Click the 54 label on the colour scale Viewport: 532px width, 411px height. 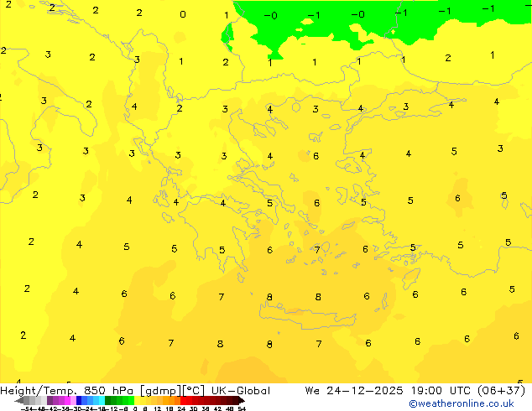(x=241, y=409)
